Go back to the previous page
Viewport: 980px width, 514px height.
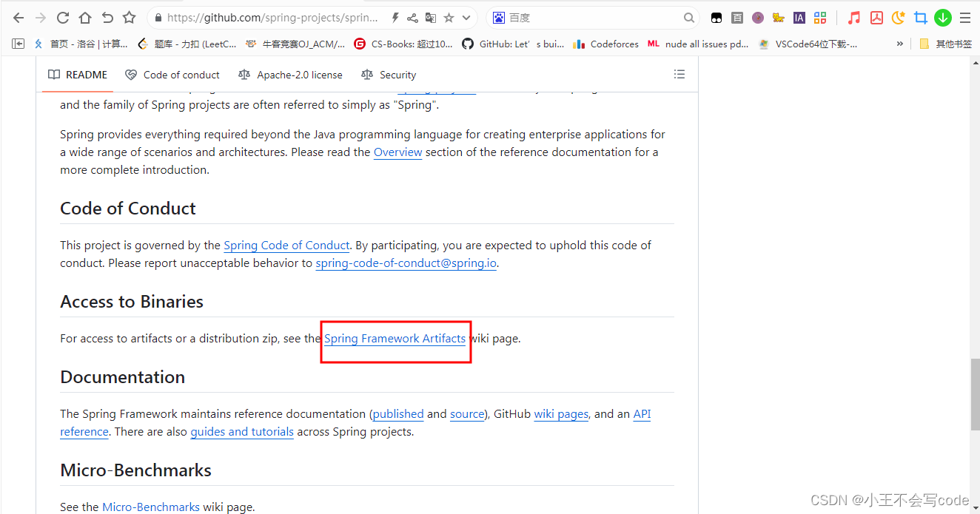click(18, 18)
